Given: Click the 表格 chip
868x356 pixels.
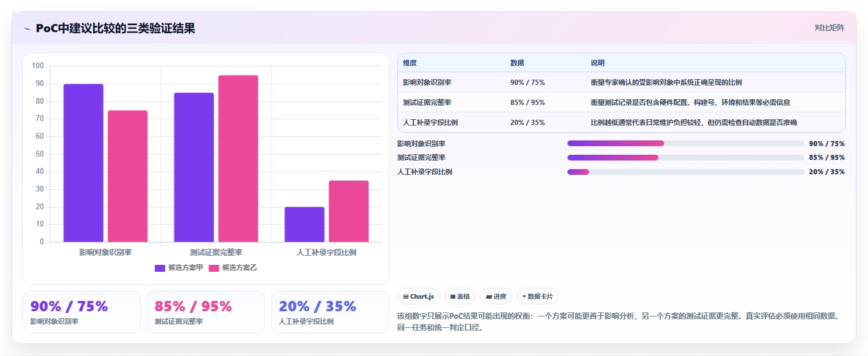Looking at the screenshot, I should pyautogui.click(x=460, y=296).
